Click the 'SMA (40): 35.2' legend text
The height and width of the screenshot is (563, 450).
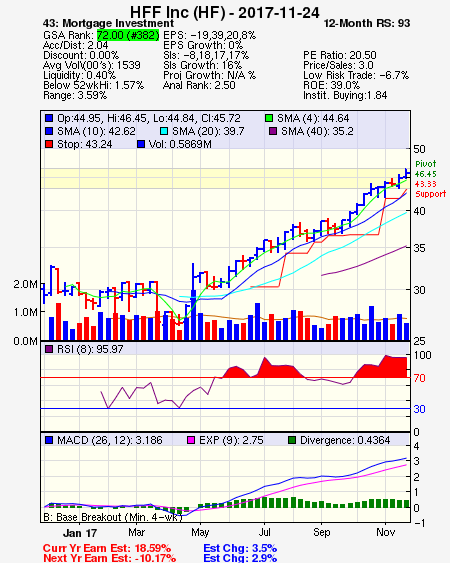click(x=317, y=131)
